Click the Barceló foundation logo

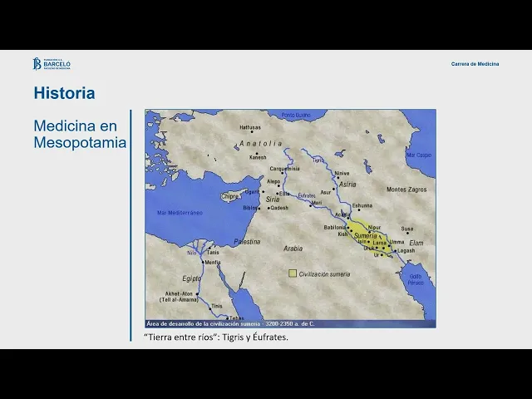point(52,64)
